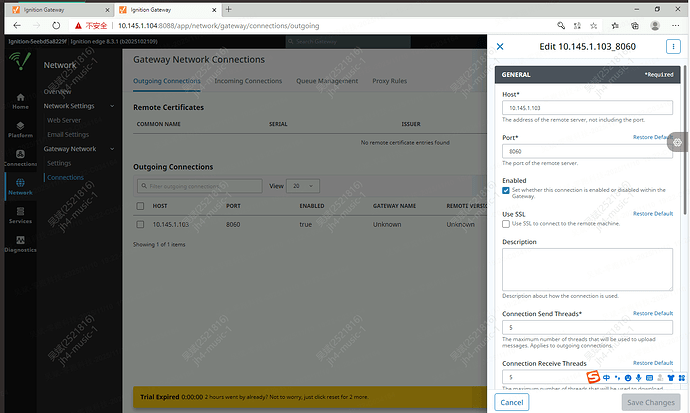Open browser collections icon
Image resolution: width=690 pixels, height=413 pixels.
635,26
